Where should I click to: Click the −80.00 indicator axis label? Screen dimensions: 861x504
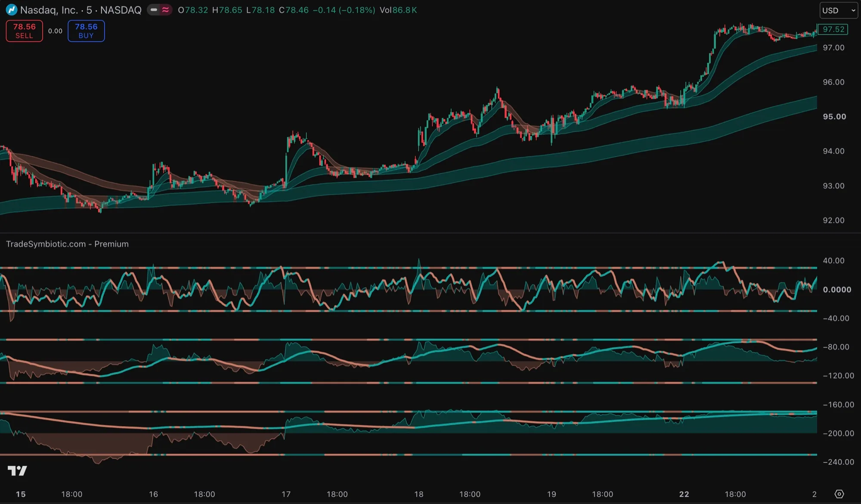click(836, 347)
